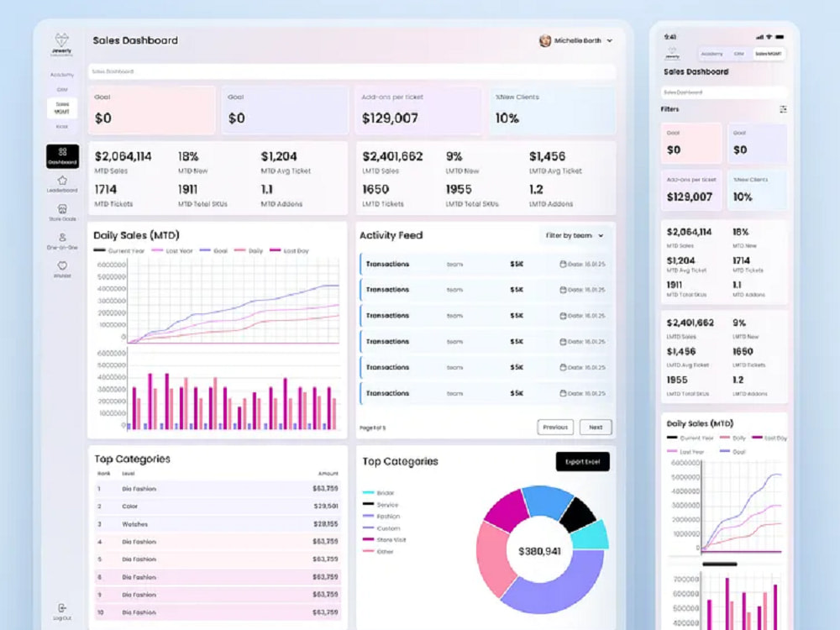Switch to Sales MGMT tab in mobile view
This screenshot has width=840, height=630.
click(768, 54)
